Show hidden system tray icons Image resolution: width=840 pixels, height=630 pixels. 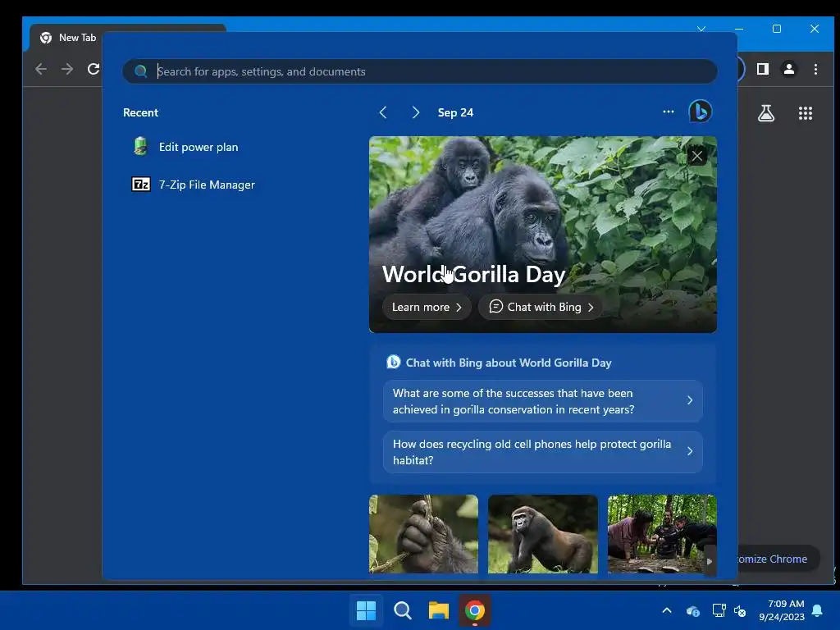coord(667,610)
